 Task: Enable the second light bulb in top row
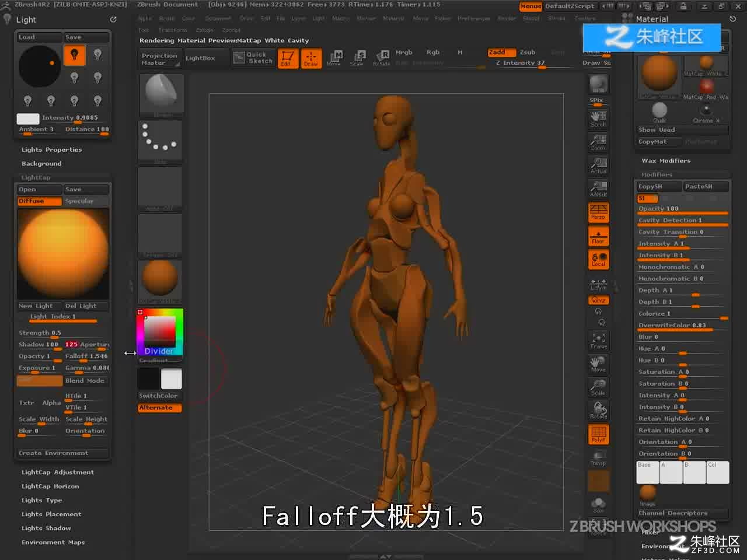[x=97, y=55]
